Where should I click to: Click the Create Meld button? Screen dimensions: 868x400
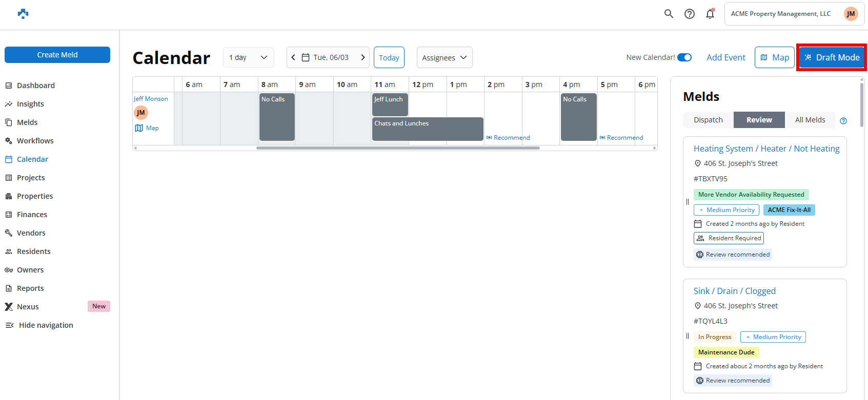[57, 55]
